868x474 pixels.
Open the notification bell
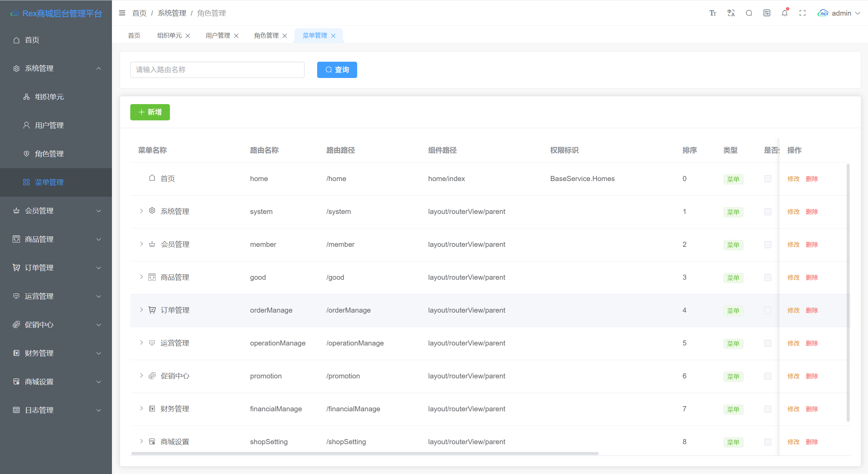[x=785, y=13]
